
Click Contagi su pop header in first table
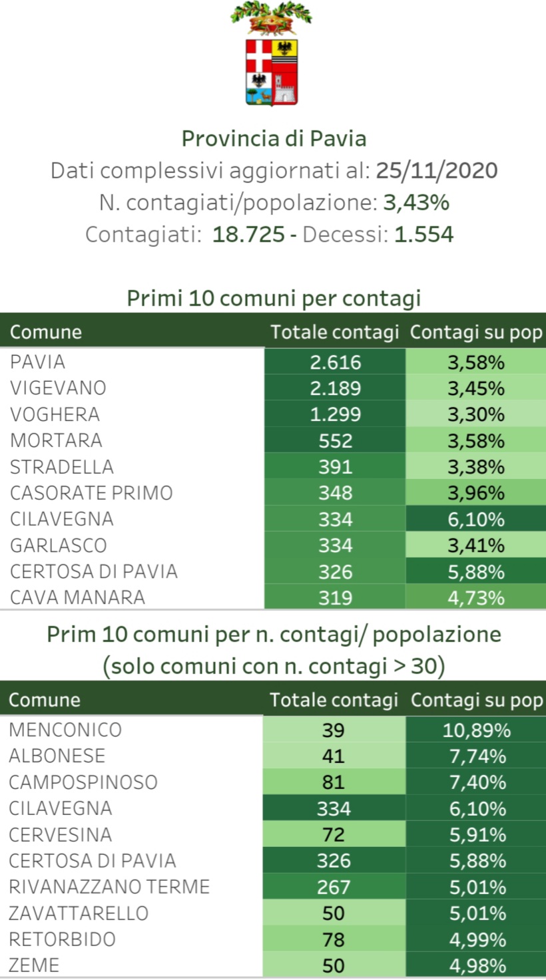[476, 332]
